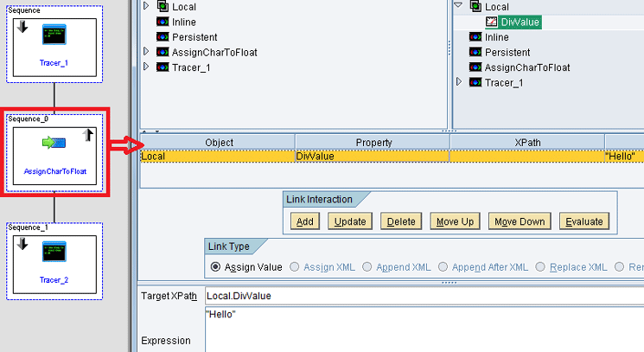
Task: Choose the Assign XML radio option
Action: pyautogui.click(x=296, y=267)
